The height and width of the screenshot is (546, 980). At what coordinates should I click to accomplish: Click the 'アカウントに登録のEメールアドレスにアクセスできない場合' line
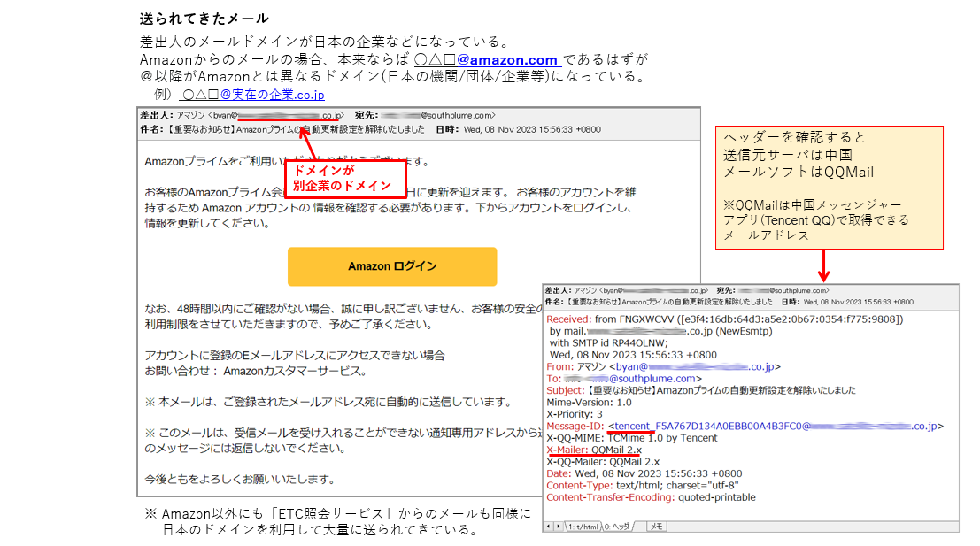[295, 356]
